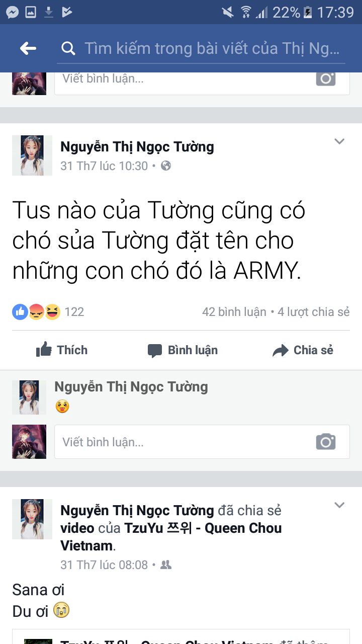This screenshot has width=362, height=644.
Task: Tap the search magnifier icon
Action: [68, 48]
